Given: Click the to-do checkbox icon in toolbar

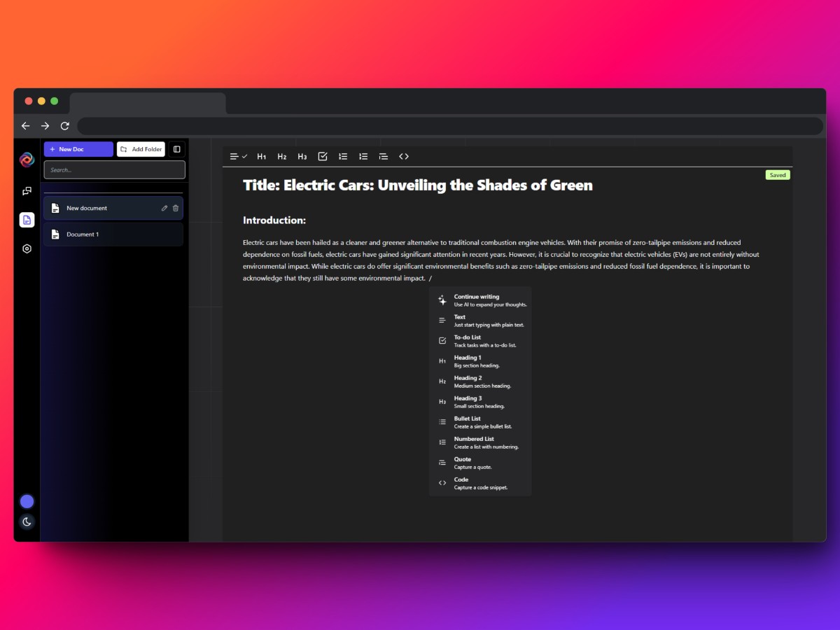Looking at the screenshot, I should pyautogui.click(x=323, y=156).
